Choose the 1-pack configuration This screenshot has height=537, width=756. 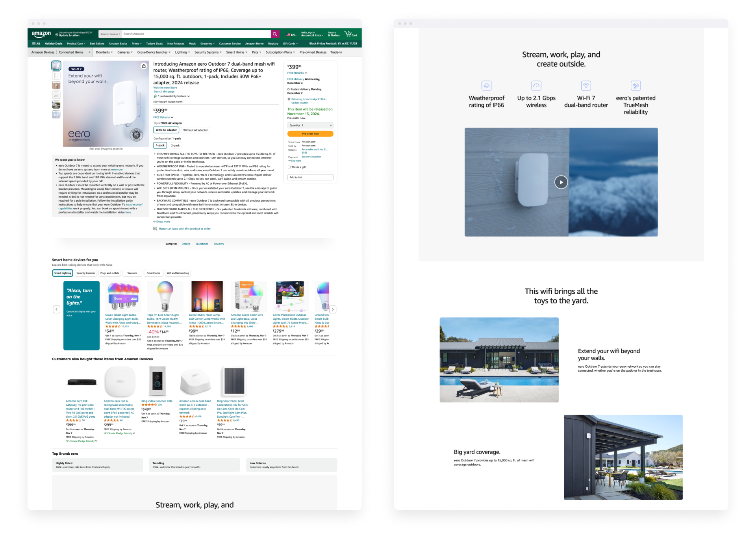click(160, 145)
